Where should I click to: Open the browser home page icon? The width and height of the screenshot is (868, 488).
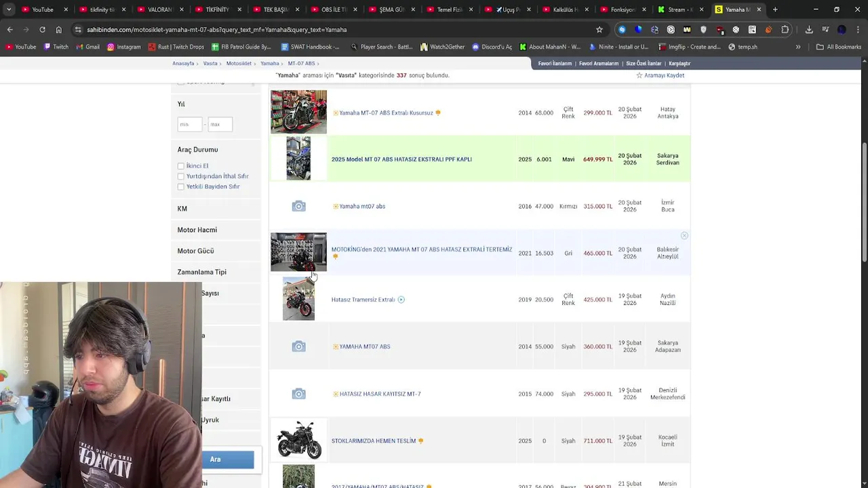[x=58, y=30]
